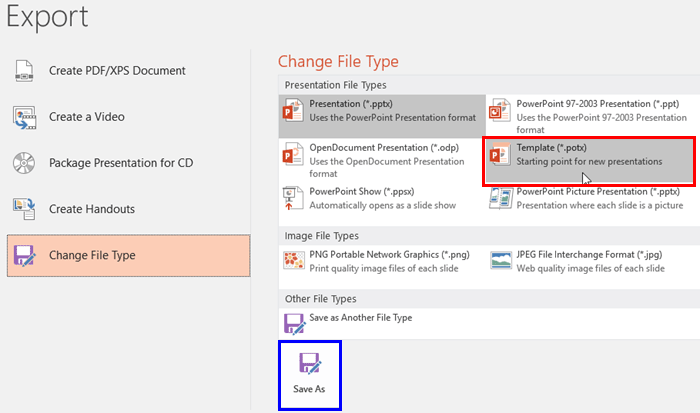Select OpenDocument Presentation (*.odp) type
The width and height of the screenshot is (700, 413).
click(382, 160)
